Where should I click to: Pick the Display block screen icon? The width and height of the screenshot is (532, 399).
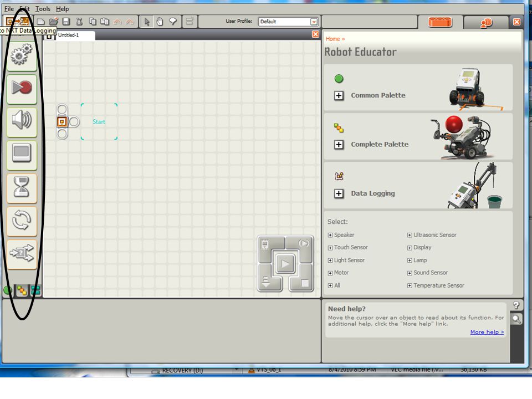click(22, 155)
